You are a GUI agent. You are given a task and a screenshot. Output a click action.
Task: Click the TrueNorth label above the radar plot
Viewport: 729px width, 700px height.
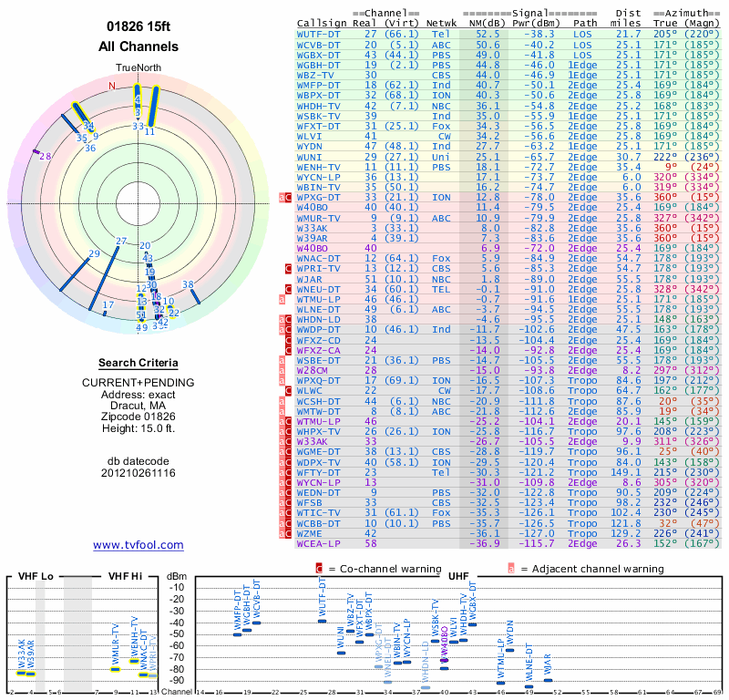click(x=139, y=68)
